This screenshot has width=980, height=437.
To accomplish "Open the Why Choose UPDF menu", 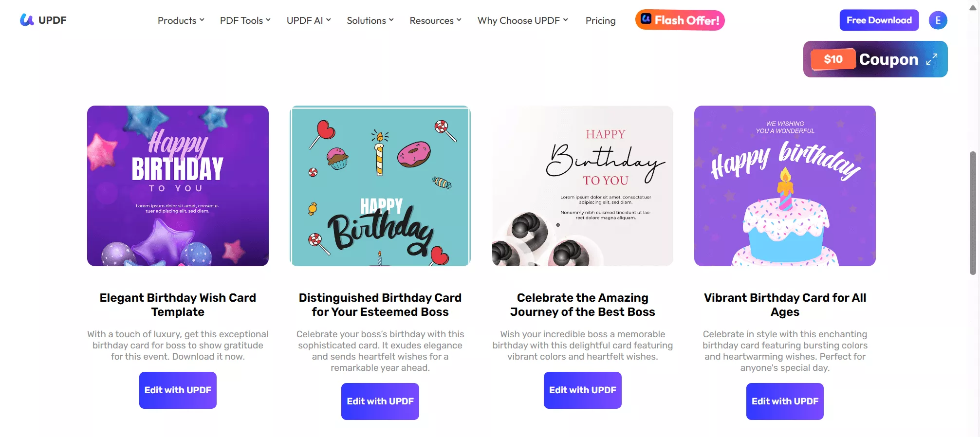I will point(522,20).
